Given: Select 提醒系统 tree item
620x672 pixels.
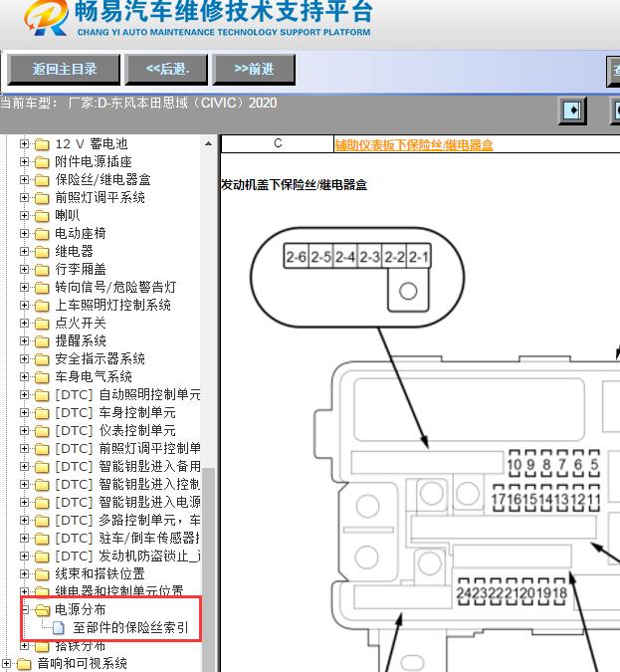Looking at the screenshot, I should tap(81, 341).
